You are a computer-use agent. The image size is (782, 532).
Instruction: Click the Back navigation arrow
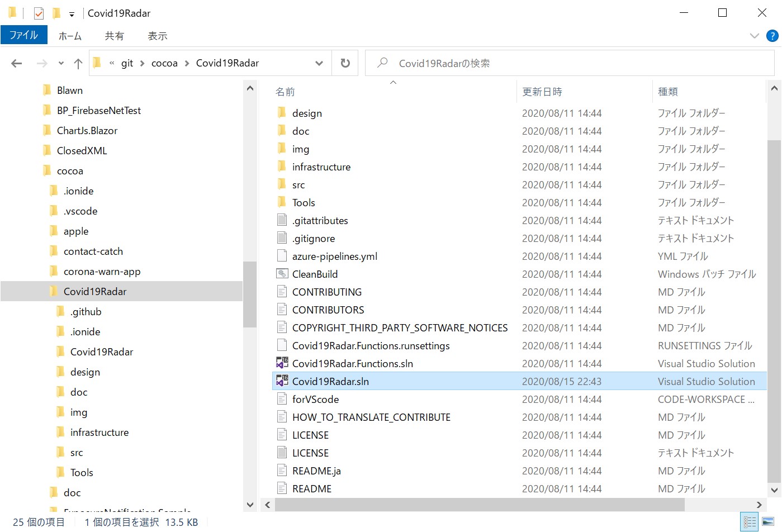17,64
